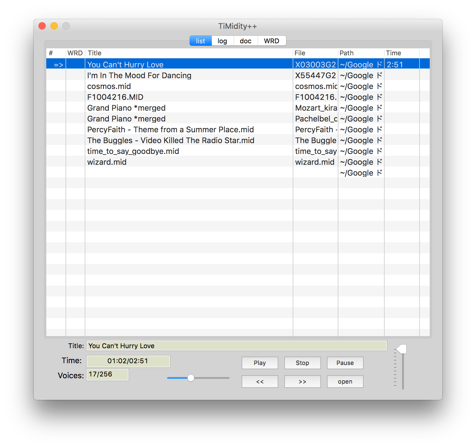Image resolution: width=476 pixels, height=448 pixels.
Task: Click the # column header
Action: [56, 53]
